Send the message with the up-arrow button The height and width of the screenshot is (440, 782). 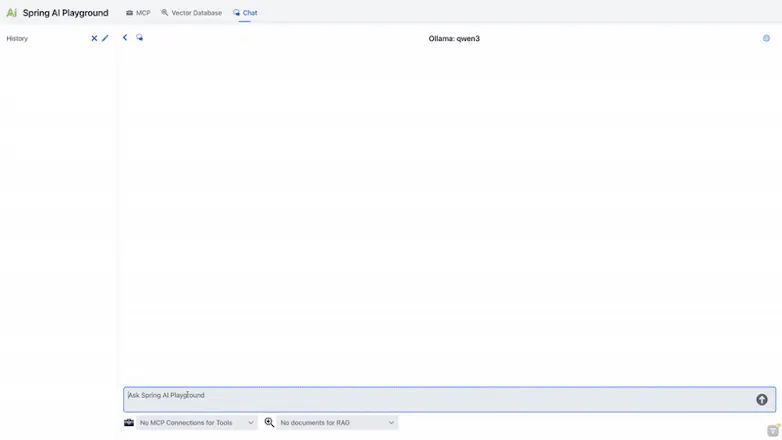[762, 400]
